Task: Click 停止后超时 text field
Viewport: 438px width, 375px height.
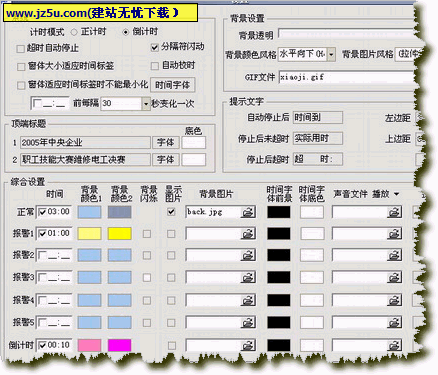Action: [x=318, y=159]
